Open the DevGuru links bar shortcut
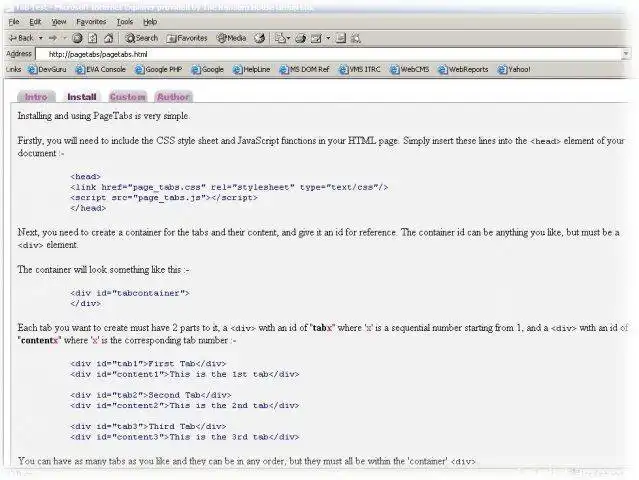 click(x=47, y=70)
